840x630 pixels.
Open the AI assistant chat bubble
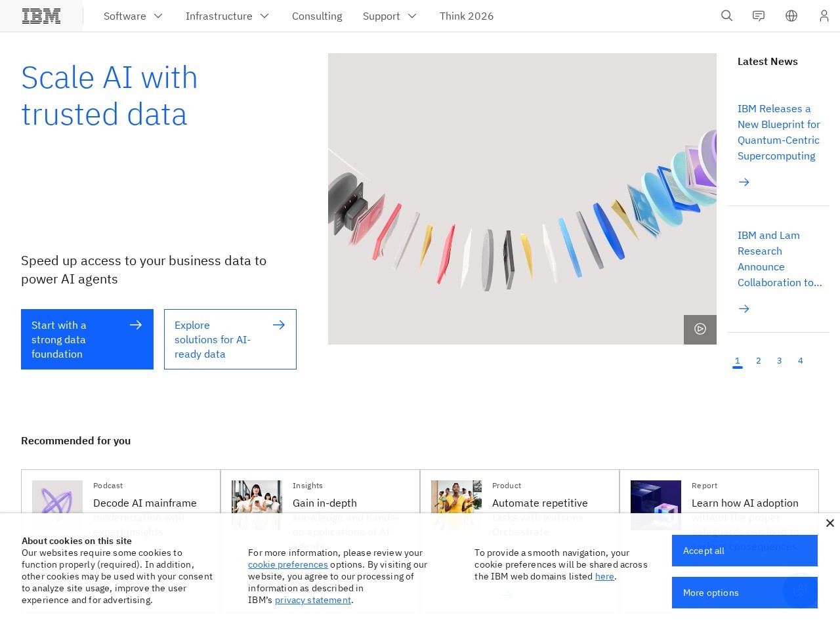point(800,591)
